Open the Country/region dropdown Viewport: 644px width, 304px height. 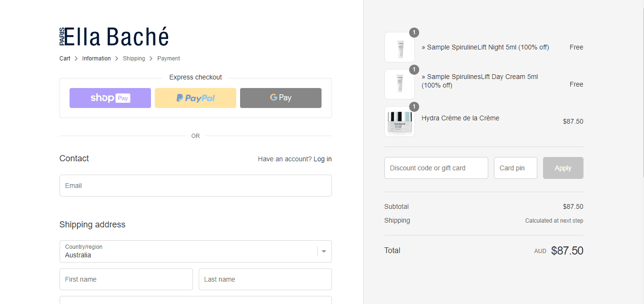click(195, 251)
